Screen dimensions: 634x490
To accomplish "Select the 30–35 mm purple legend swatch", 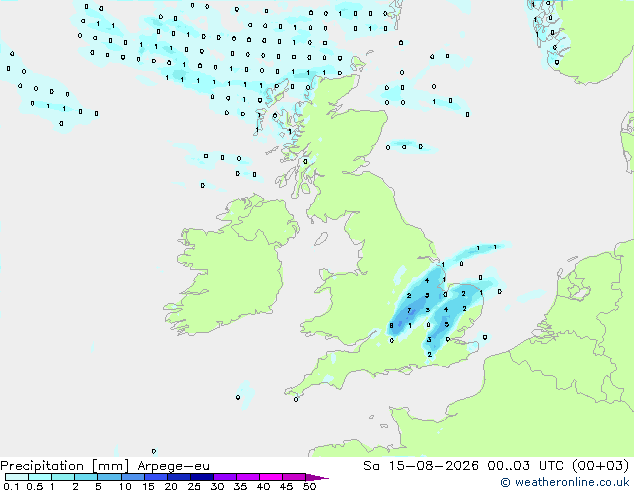I will pyautogui.click(x=224, y=477).
